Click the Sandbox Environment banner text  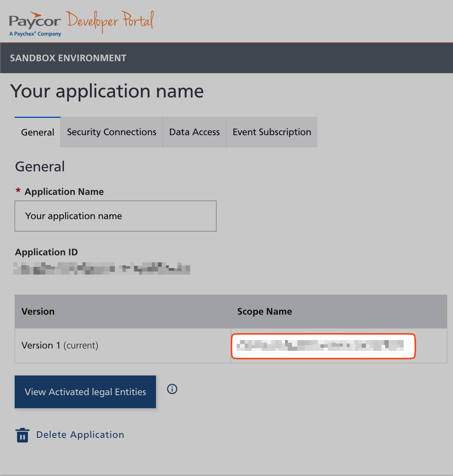tap(68, 58)
